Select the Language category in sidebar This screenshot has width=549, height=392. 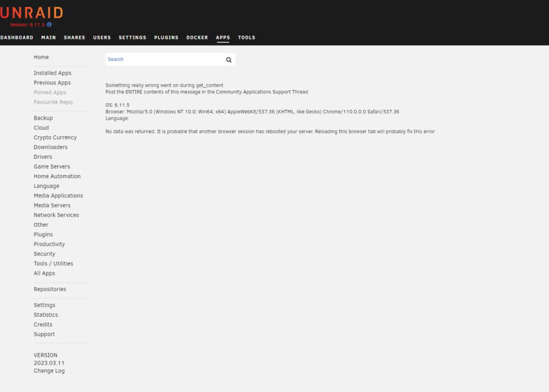(x=47, y=186)
